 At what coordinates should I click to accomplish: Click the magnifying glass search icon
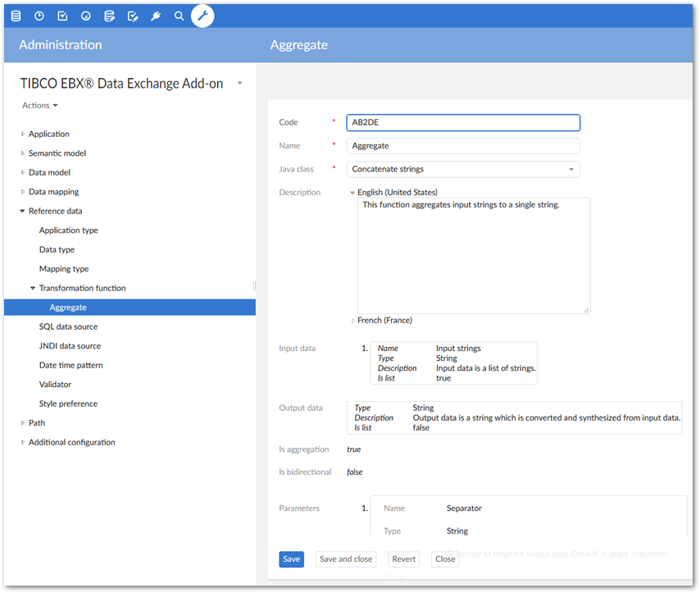tap(179, 16)
